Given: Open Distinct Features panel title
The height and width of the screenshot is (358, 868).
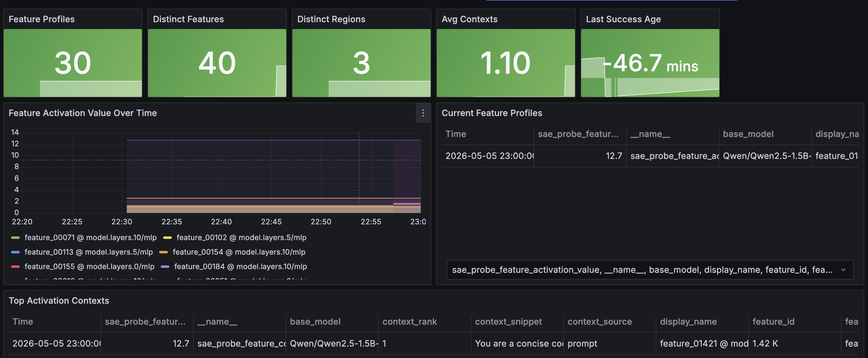Looking at the screenshot, I should coord(188,19).
